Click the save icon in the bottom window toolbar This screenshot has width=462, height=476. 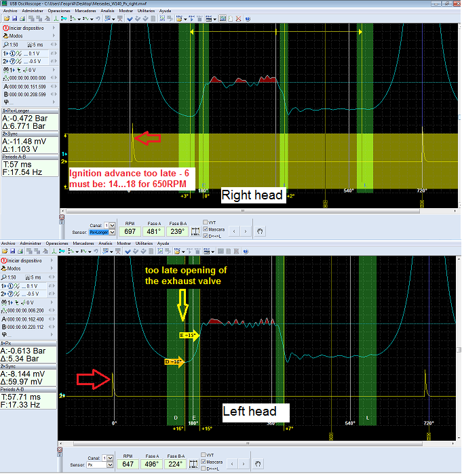pyautogui.click(x=12, y=252)
